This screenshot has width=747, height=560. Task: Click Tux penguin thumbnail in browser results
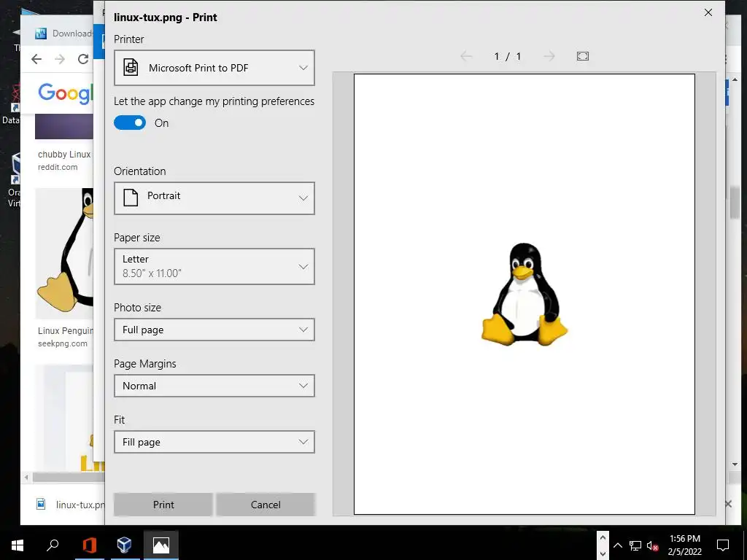click(65, 253)
